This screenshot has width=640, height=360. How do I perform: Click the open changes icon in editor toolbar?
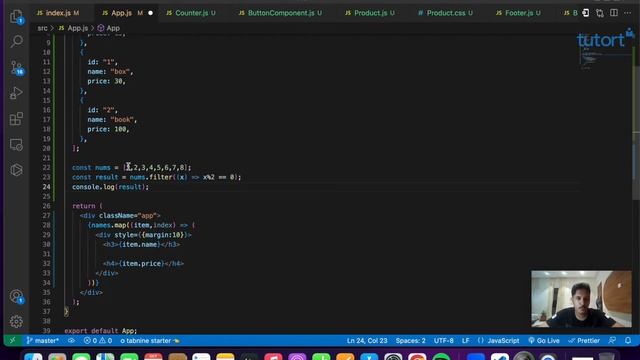tap(585, 13)
